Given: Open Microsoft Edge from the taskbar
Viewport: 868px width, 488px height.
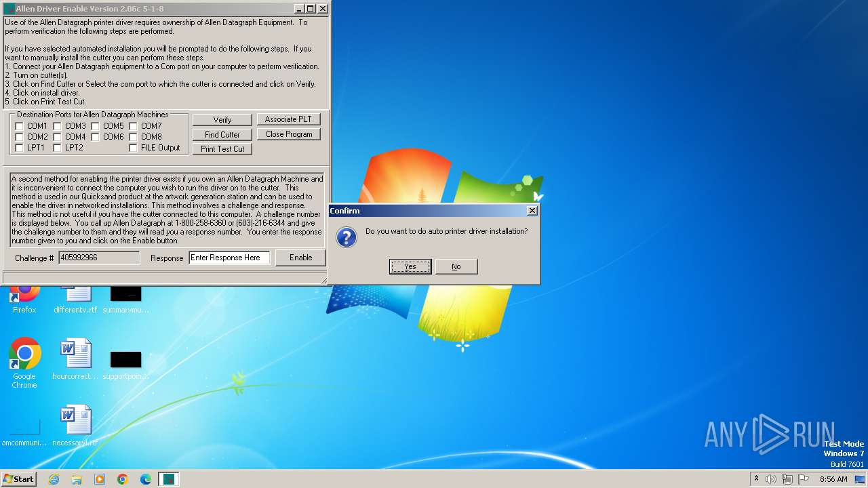Looking at the screenshot, I should click(x=146, y=479).
